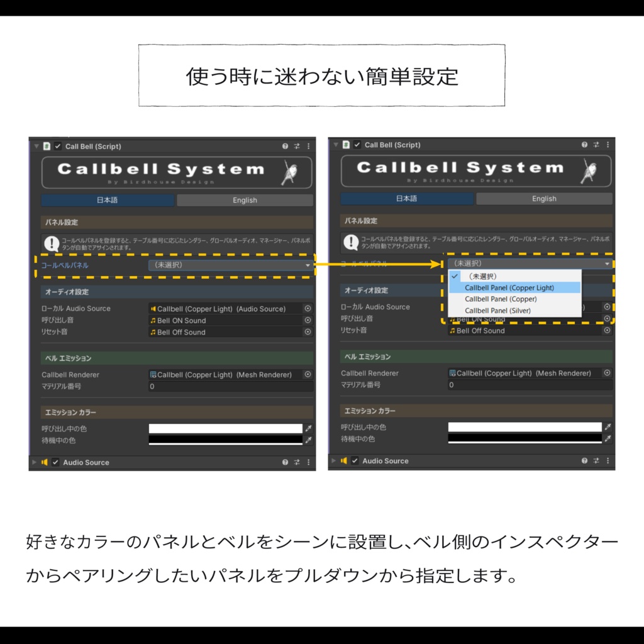Screen dimensions: 644x644
Task: Toggle Call Bell script enabled checkbox in left panel
Action: tap(58, 146)
